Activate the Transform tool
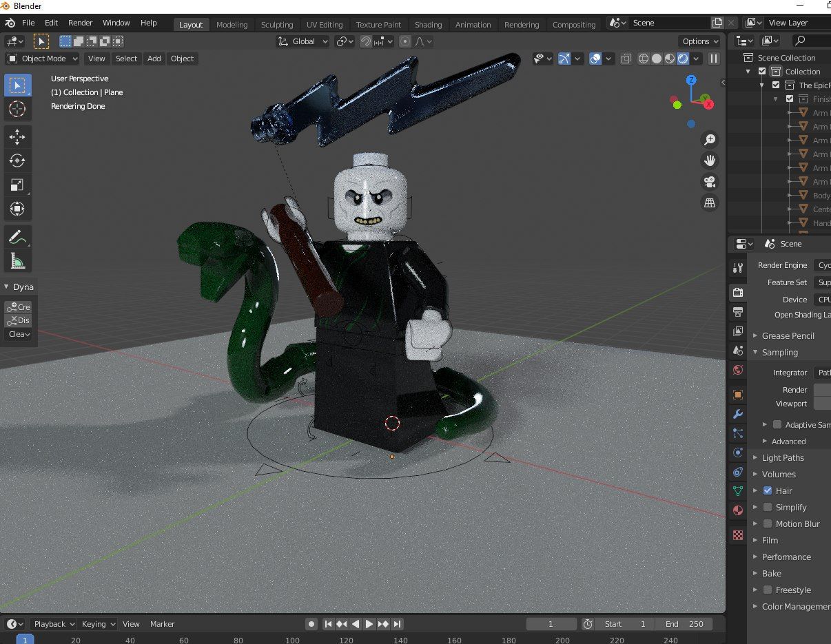This screenshot has width=831, height=644. pos(17,208)
